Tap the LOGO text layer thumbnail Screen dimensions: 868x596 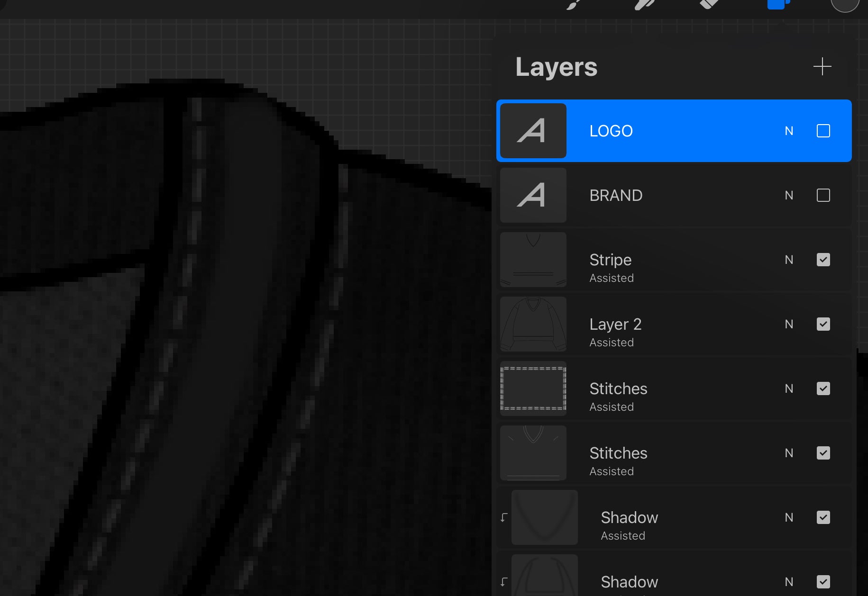(x=533, y=131)
